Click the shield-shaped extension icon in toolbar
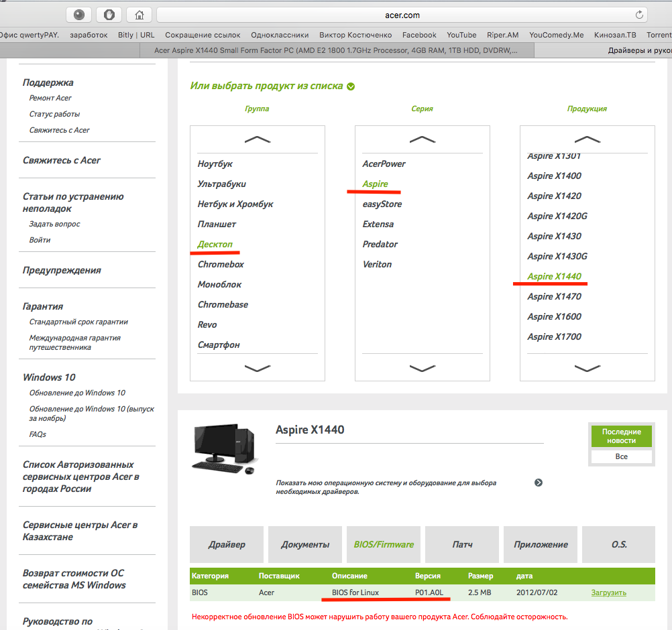Screen dimensions: 672x630 pos(109,14)
